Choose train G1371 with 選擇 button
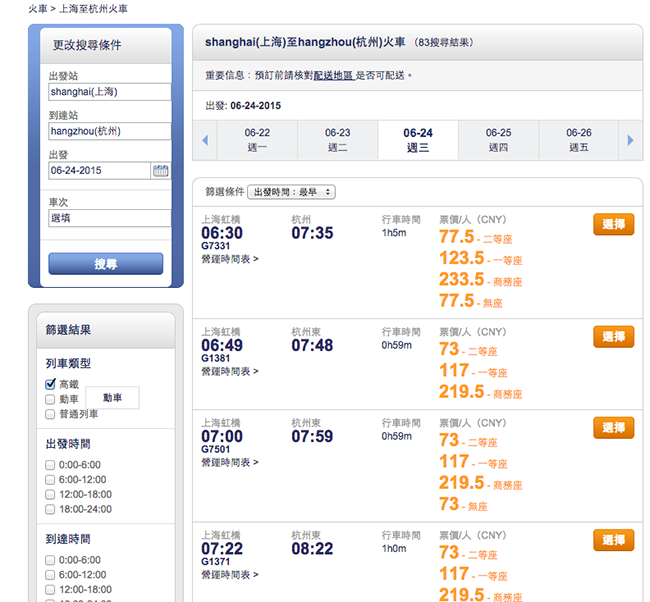The height and width of the screenshot is (602, 650). click(614, 540)
